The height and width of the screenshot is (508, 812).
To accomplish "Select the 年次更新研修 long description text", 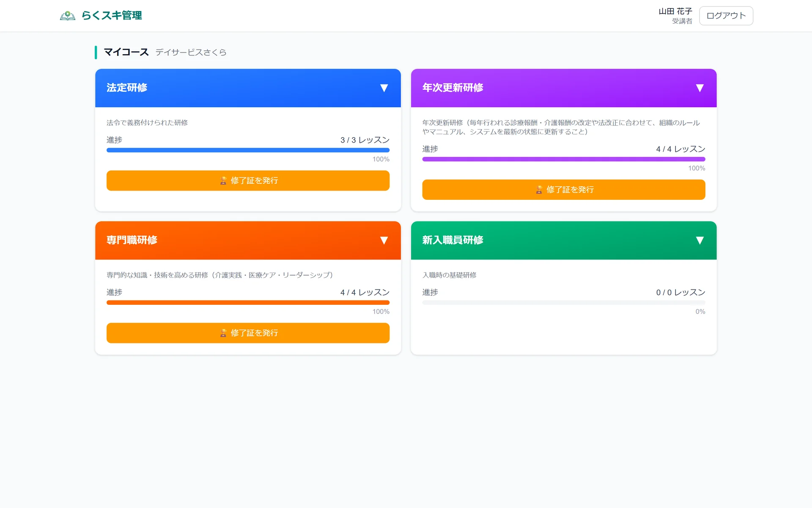I will (561, 127).
